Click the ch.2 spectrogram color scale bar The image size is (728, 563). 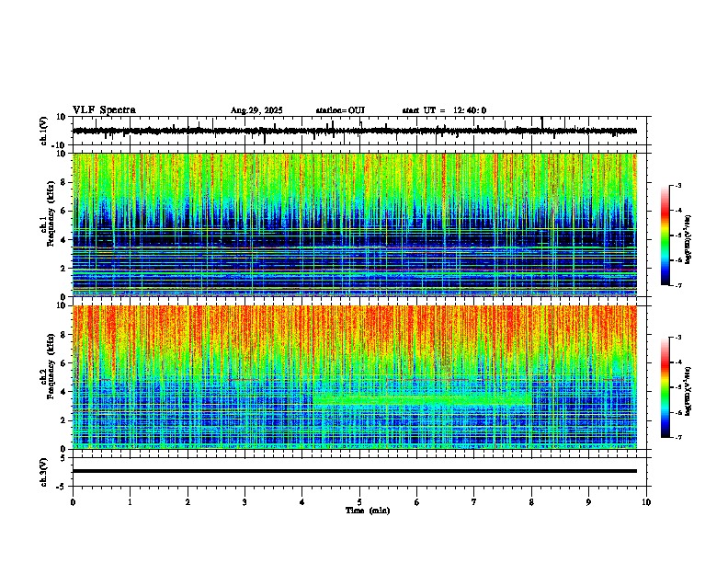tap(665, 387)
